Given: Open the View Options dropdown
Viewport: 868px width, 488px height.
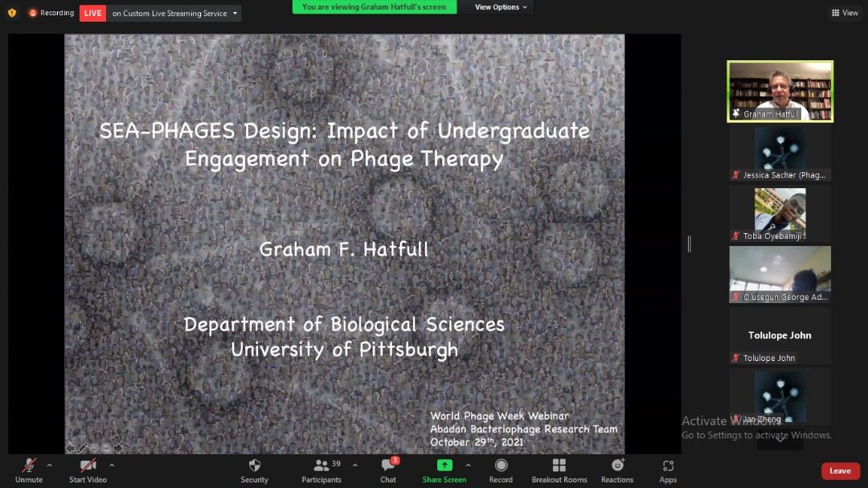Looking at the screenshot, I should point(501,7).
